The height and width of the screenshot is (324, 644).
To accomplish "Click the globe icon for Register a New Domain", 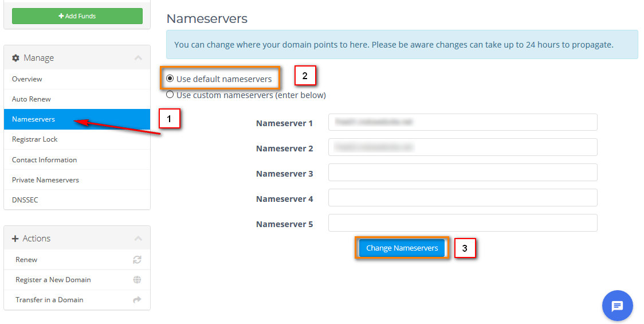I will [x=137, y=280].
